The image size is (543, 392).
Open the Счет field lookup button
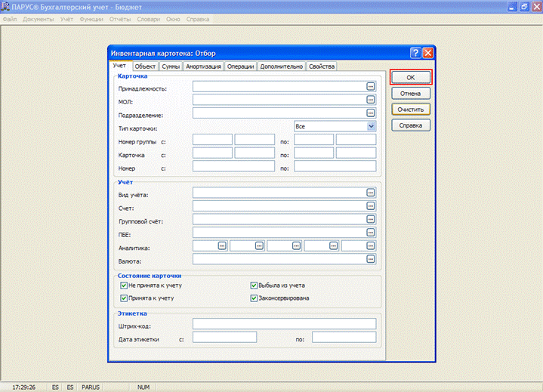click(x=371, y=206)
